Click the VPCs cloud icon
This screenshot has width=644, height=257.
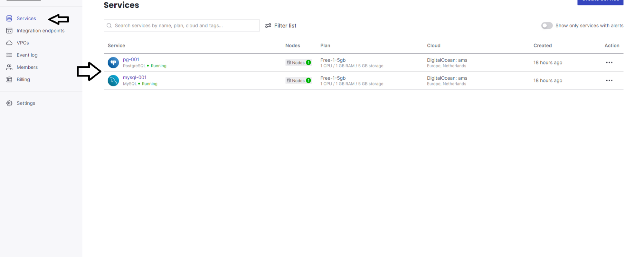(9, 43)
